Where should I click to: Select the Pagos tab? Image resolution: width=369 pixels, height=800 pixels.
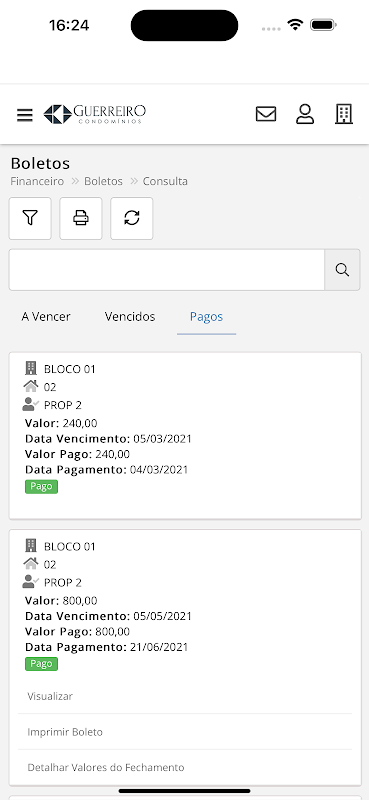tap(206, 317)
